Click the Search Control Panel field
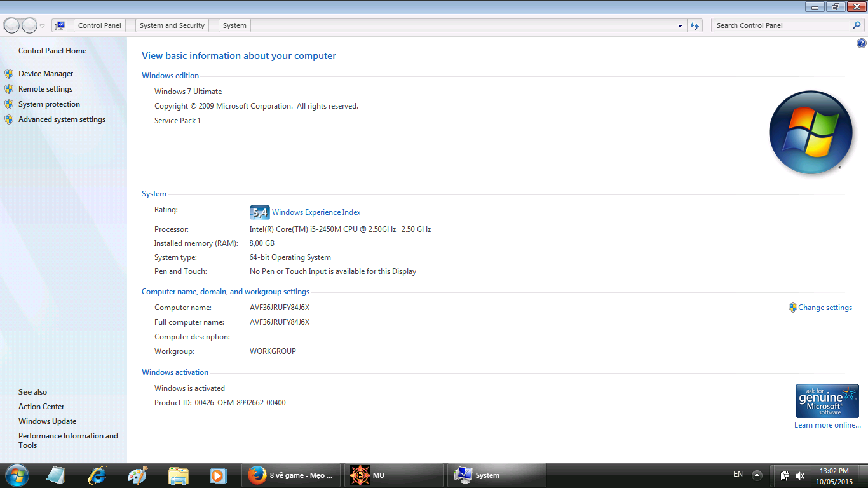 coord(781,25)
